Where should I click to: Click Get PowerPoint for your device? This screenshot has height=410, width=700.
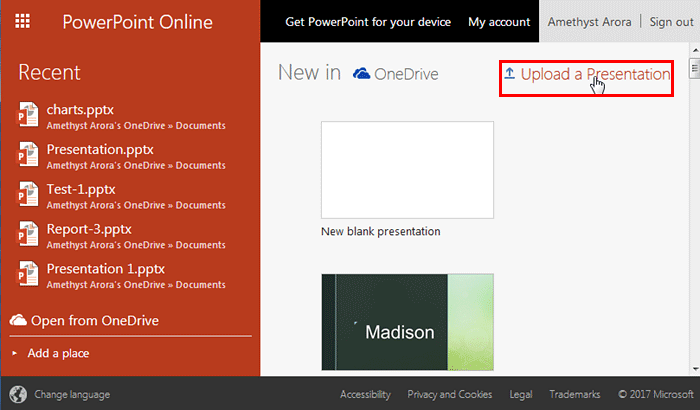click(x=368, y=22)
